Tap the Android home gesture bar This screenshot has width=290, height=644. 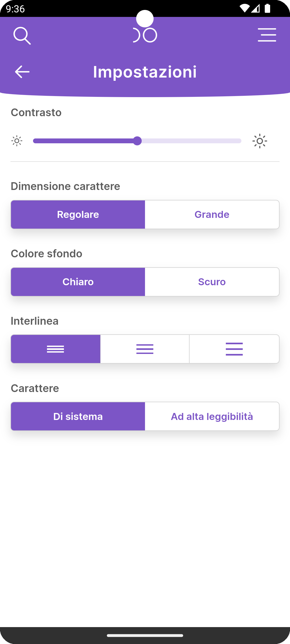(145, 635)
